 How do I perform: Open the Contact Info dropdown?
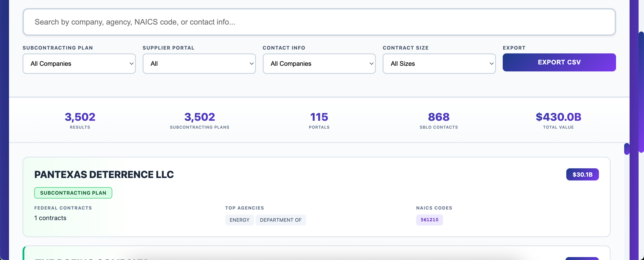click(x=319, y=64)
